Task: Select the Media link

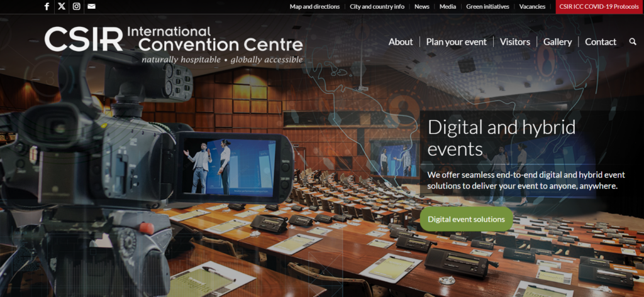Action: pos(448,6)
